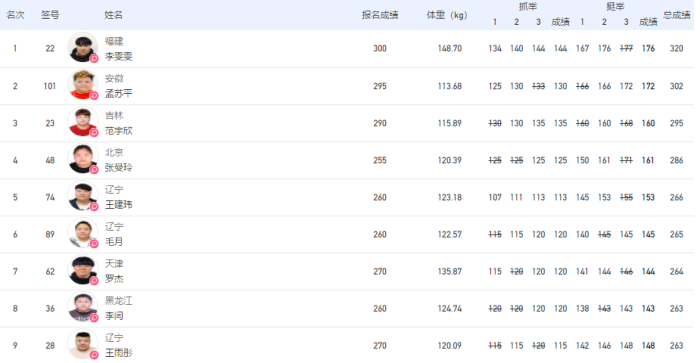Open the avatar photo of 李雯雯

(83, 47)
